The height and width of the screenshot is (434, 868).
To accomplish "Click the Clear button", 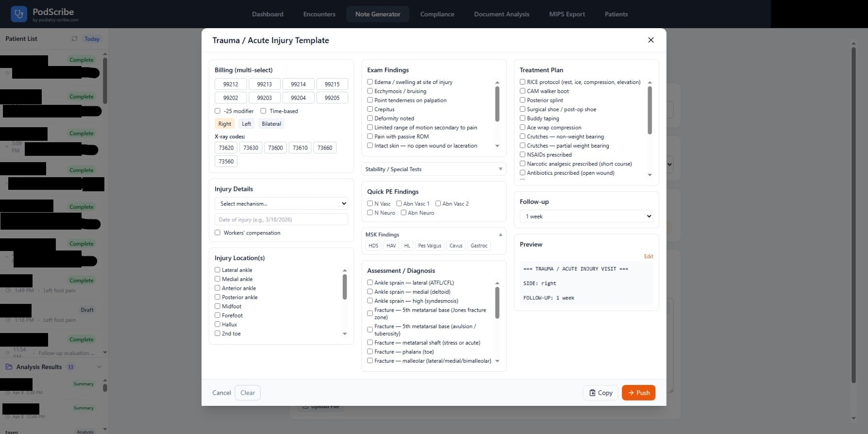I will point(248,393).
